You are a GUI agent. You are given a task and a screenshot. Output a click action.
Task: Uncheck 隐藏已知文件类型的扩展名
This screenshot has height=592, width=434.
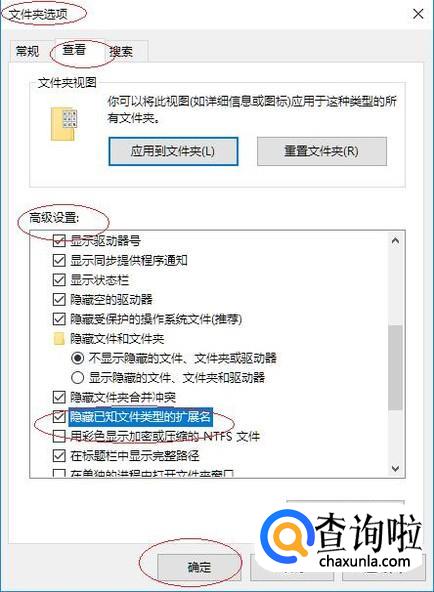[x=59, y=416]
